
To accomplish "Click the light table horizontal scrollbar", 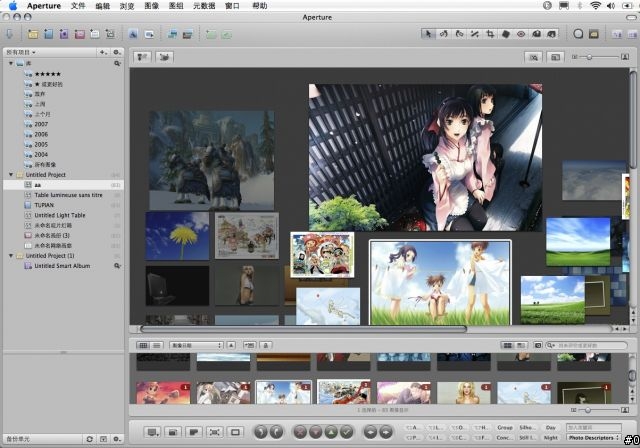I will [303, 329].
